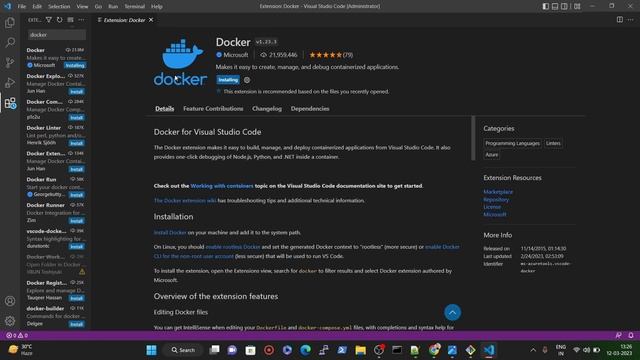Install the Docker Run extension
Viewport: 640px width, 360px height.
tap(77, 195)
